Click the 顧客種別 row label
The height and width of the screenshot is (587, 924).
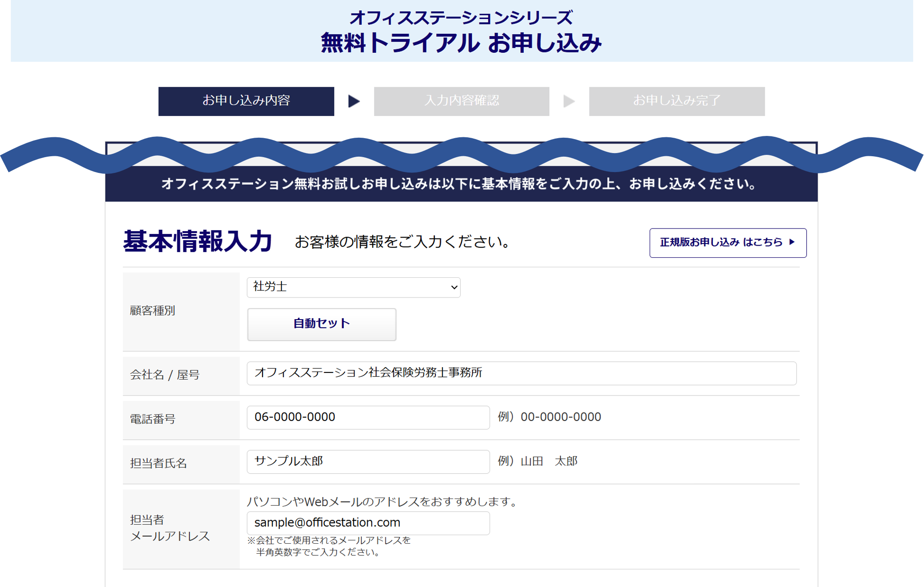pyautogui.click(x=152, y=311)
